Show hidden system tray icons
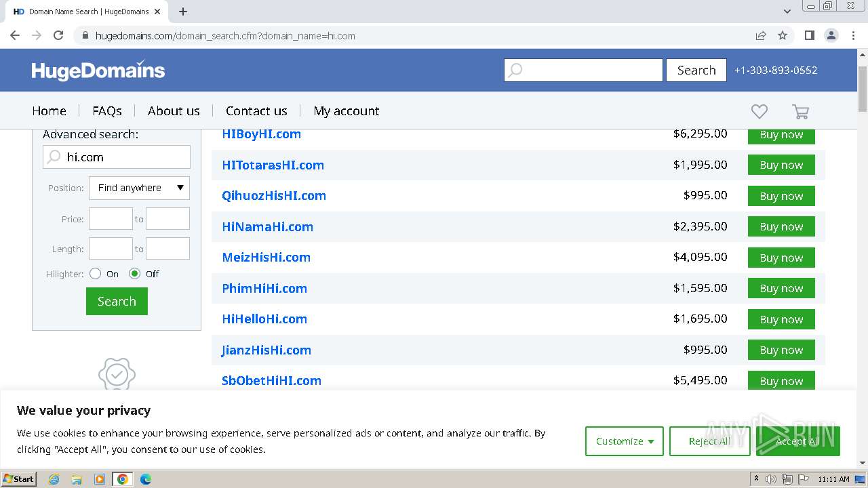 756,479
